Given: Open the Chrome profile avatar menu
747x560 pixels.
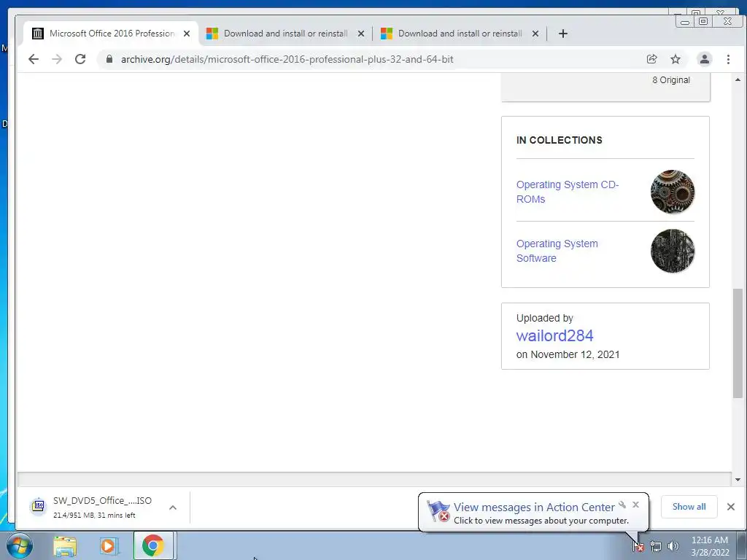Looking at the screenshot, I should click(705, 59).
